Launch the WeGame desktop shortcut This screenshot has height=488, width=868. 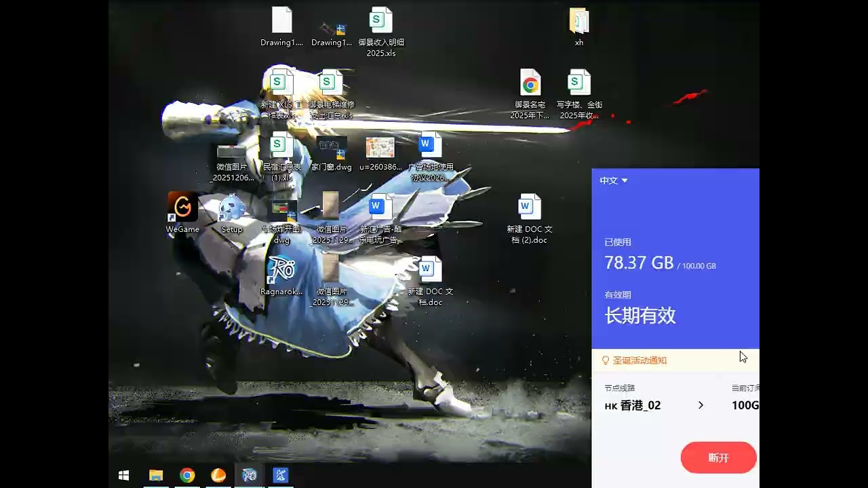click(x=182, y=207)
